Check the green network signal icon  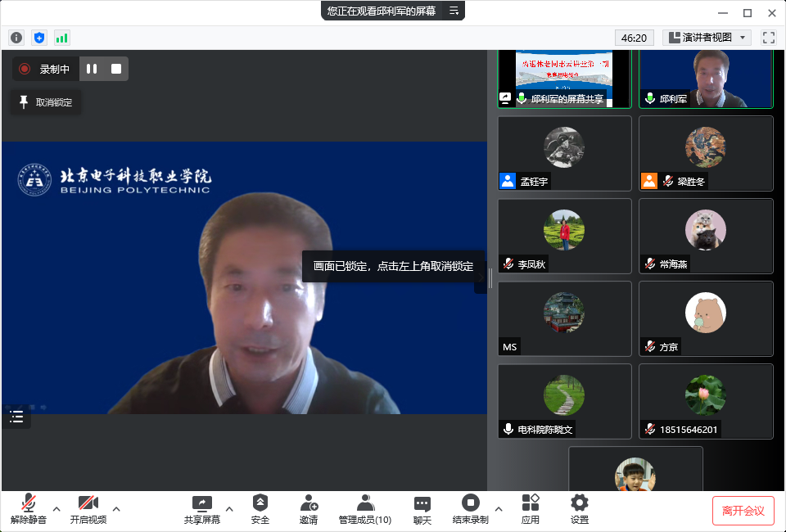click(62, 38)
